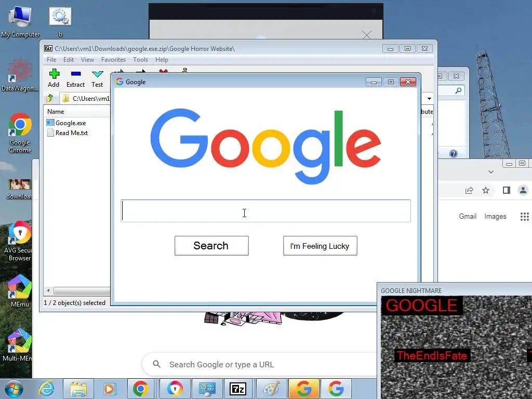Click the Control Panel taskbar button

coord(207,389)
